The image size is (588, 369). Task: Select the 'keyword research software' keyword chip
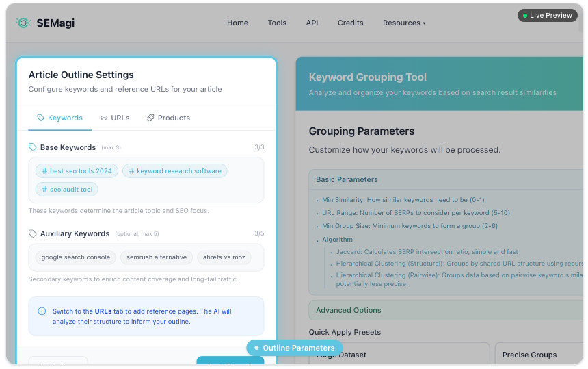(175, 170)
